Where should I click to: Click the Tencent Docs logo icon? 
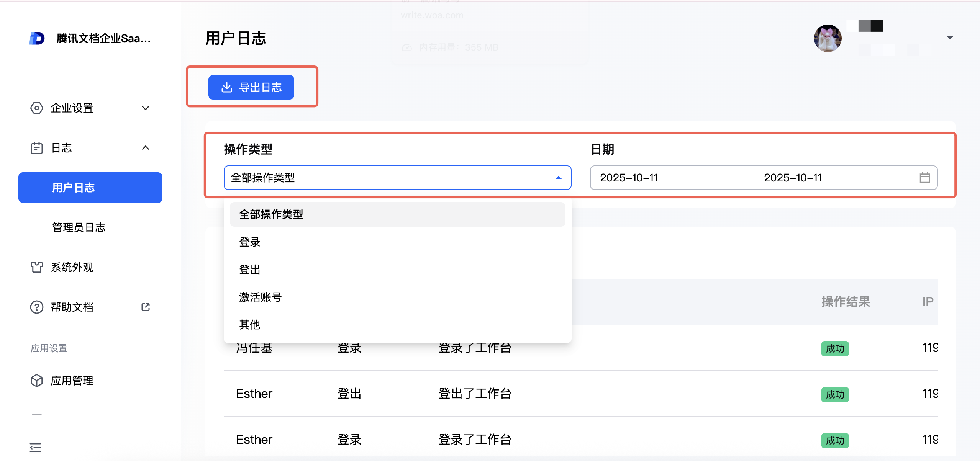(x=37, y=38)
